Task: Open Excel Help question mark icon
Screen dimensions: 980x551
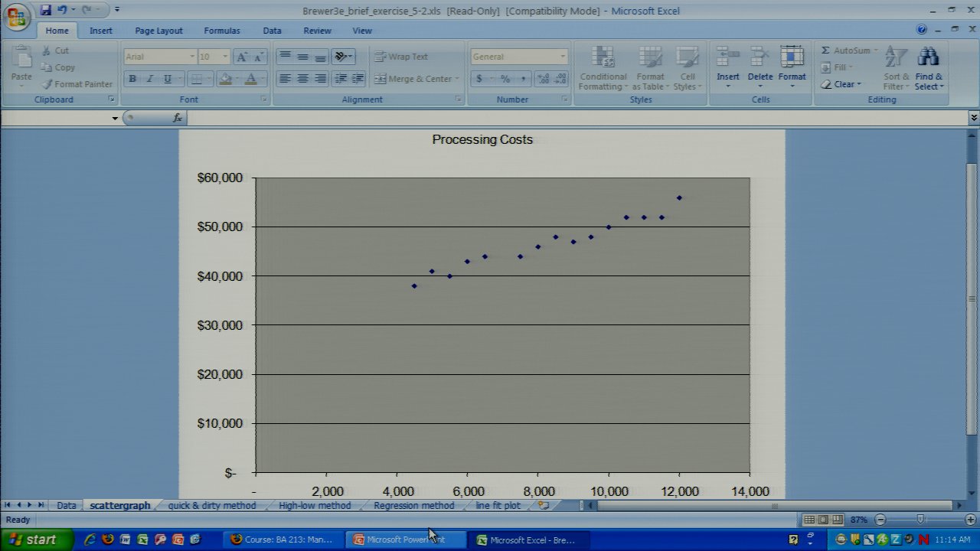Action: click(922, 30)
